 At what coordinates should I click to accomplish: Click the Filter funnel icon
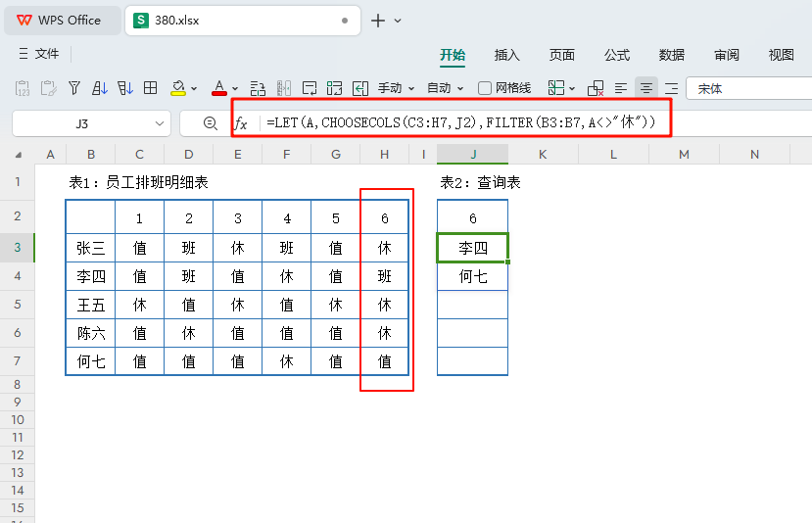pos(74,88)
